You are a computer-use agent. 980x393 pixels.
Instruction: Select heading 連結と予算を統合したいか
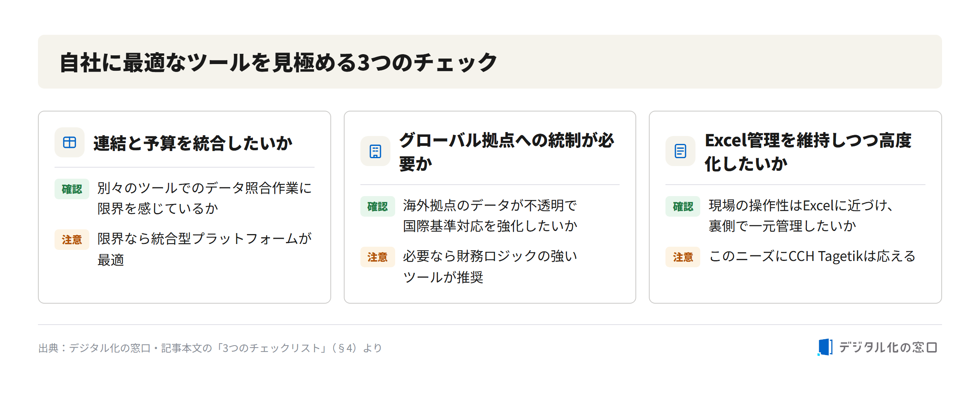(193, 143)
